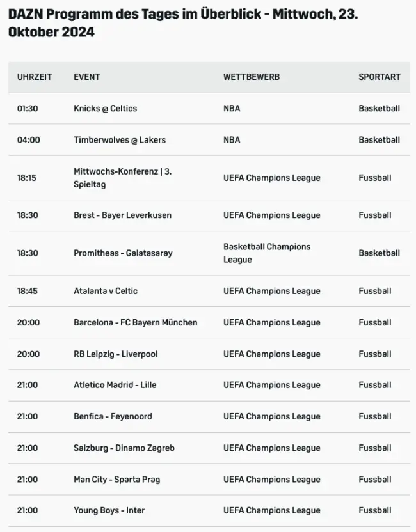This screenshot has width=416, height=532.
Task: Click the SPORTART column header
Action: [380, 77]
